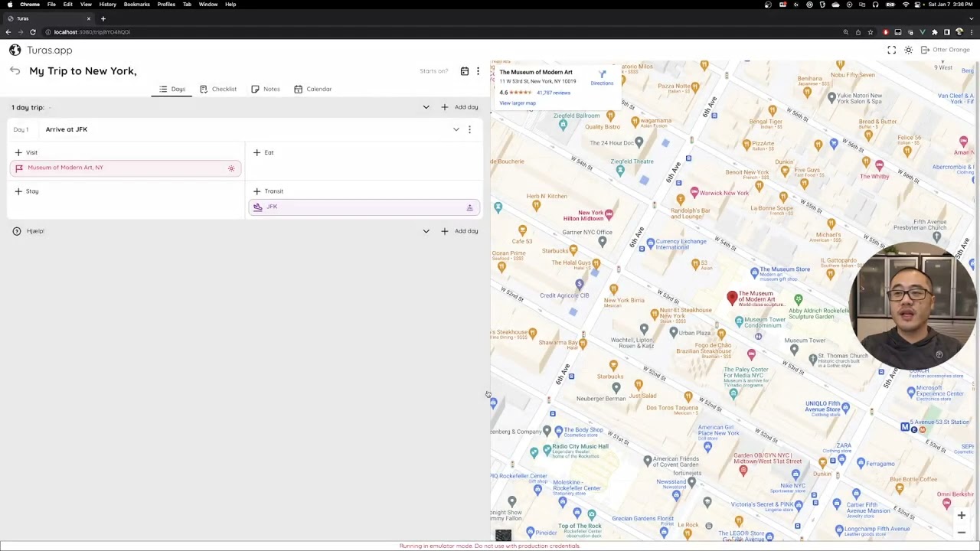Open a new browser tab with plus
980x551 pixels.
tap(103, 18)
